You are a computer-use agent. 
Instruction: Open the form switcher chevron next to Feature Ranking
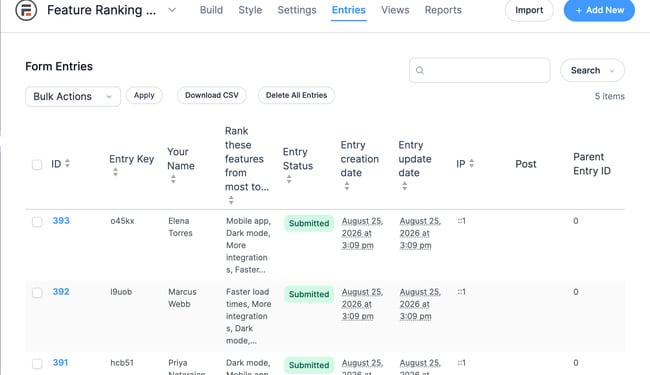click(x=172, y=10)
